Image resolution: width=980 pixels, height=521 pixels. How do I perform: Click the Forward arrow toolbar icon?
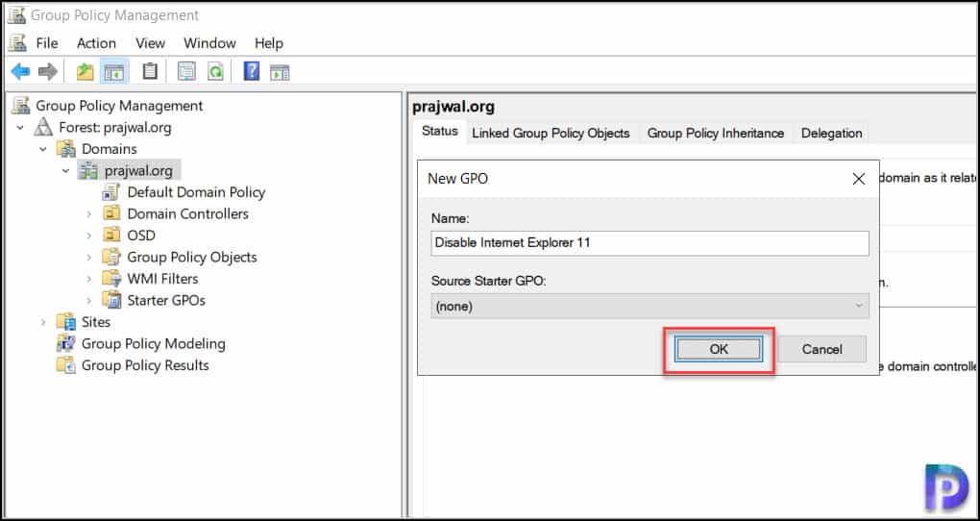pos(48,72)
